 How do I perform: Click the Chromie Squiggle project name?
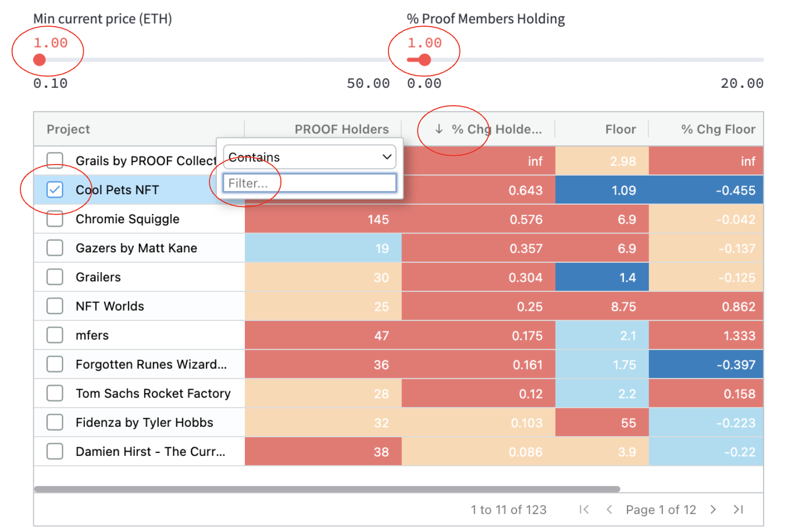[x=127, y=219]
